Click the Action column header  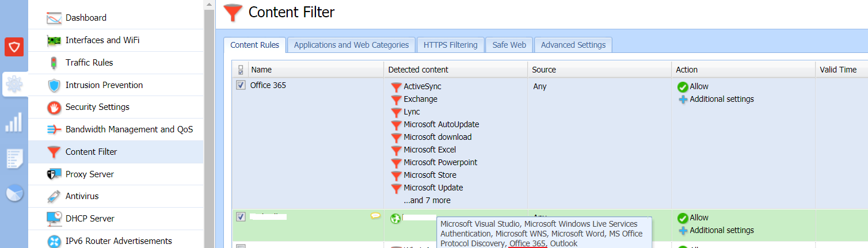[744, 70]
